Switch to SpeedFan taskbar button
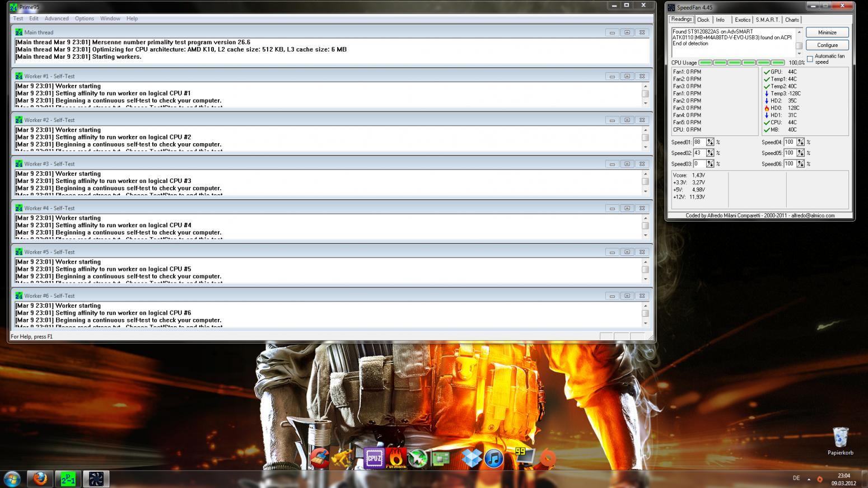The height and width of the screenshot is (488, 868). [x=96, y=479]
